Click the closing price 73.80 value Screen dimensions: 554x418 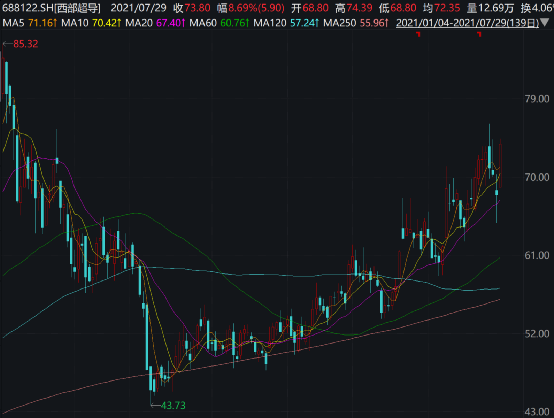[197, 8]
